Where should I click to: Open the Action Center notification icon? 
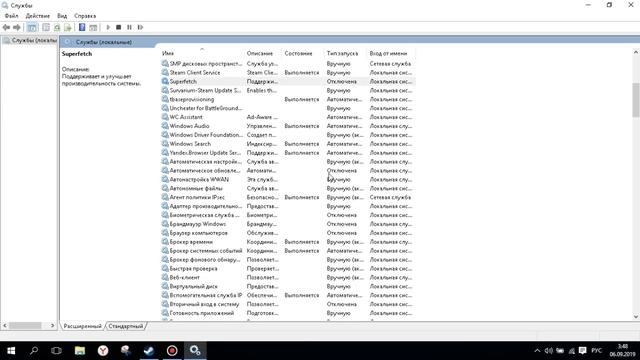tap(582, 351)
